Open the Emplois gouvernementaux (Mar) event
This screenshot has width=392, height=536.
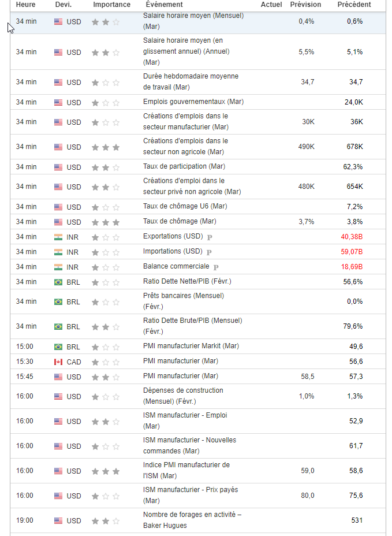click(x=193, y=102)
